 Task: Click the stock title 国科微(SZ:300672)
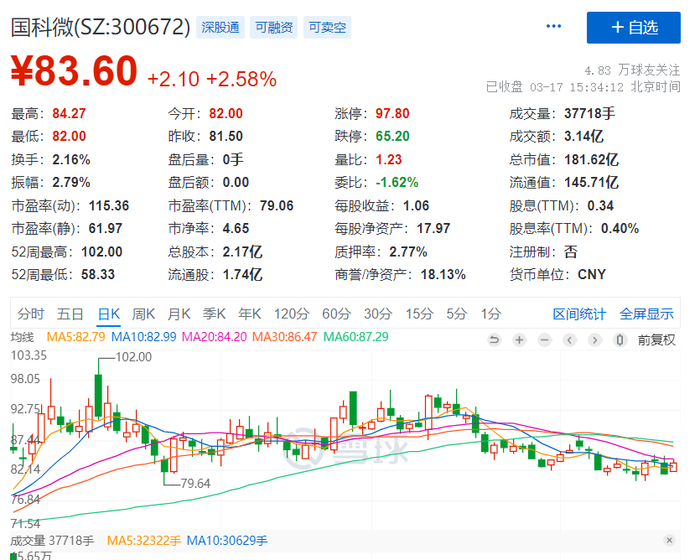[100, 27]
